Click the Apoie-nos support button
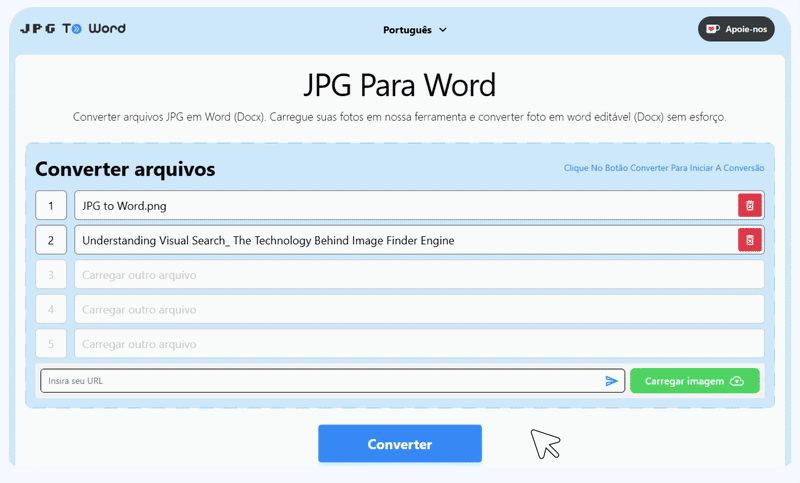Screen dimensions: 800x483 [x=736, y=29]
